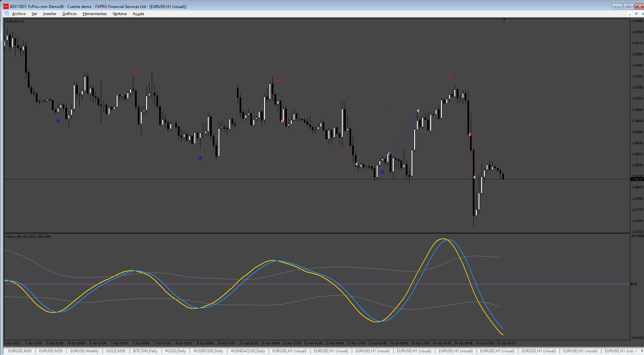Click the 11 Apr 09:00 time label
Image resolution: width=644 pixels, height=355 pixels.
(x=270, y=343)
